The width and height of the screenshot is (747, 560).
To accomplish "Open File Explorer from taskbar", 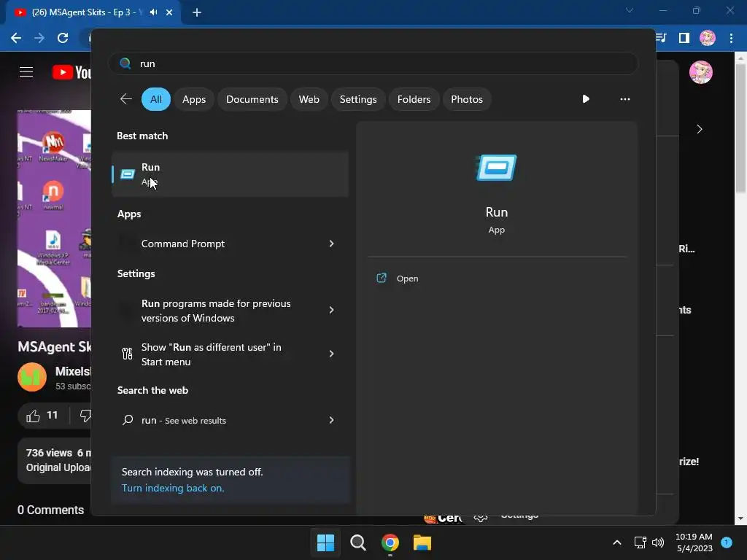I will tap(422, 542).
